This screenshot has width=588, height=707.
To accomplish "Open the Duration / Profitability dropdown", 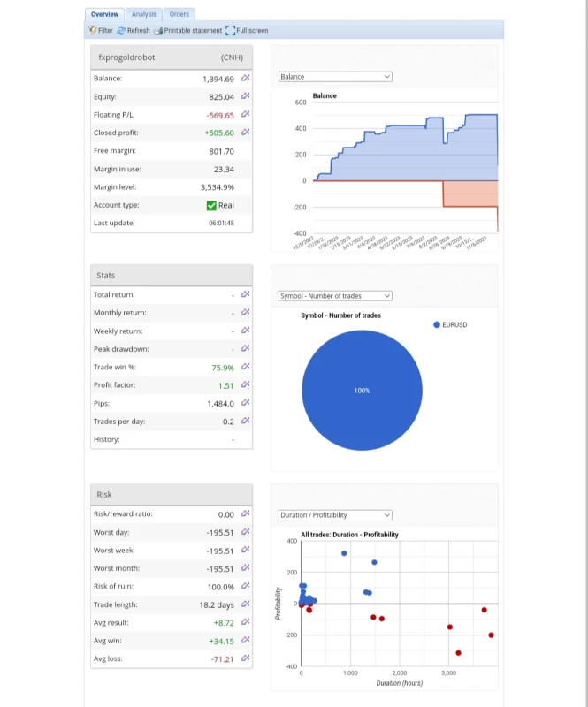I will click(x=334, y=515).
